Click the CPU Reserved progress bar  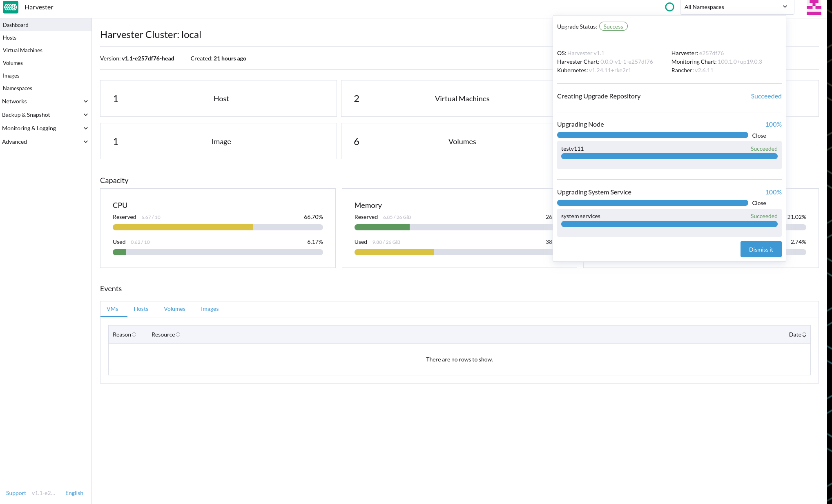pos(218,227)
